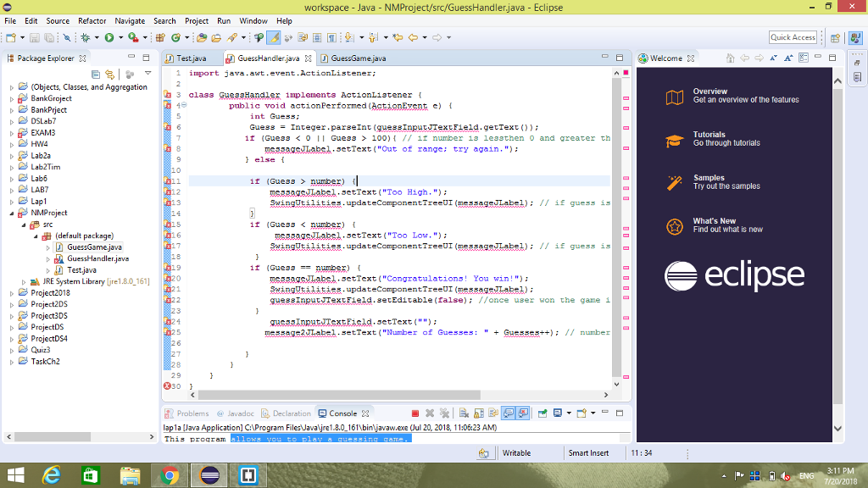Viewport: 868px width, 488px height.
Task: Open the Run button dropdown arrow
Action: 120,38
